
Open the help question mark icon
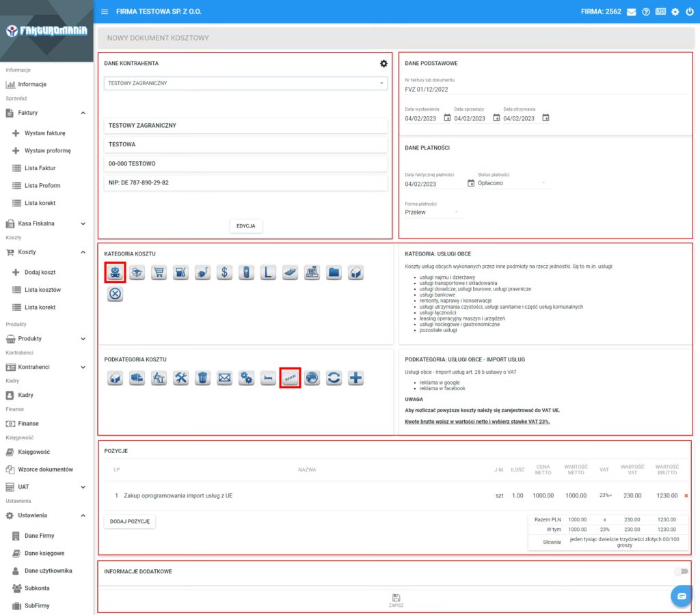pyautogui.click(x=645, y=12)
